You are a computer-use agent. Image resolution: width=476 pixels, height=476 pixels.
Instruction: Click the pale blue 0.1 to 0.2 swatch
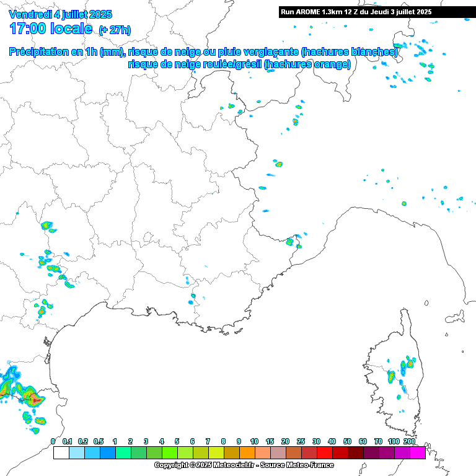[x=77, y=452]
